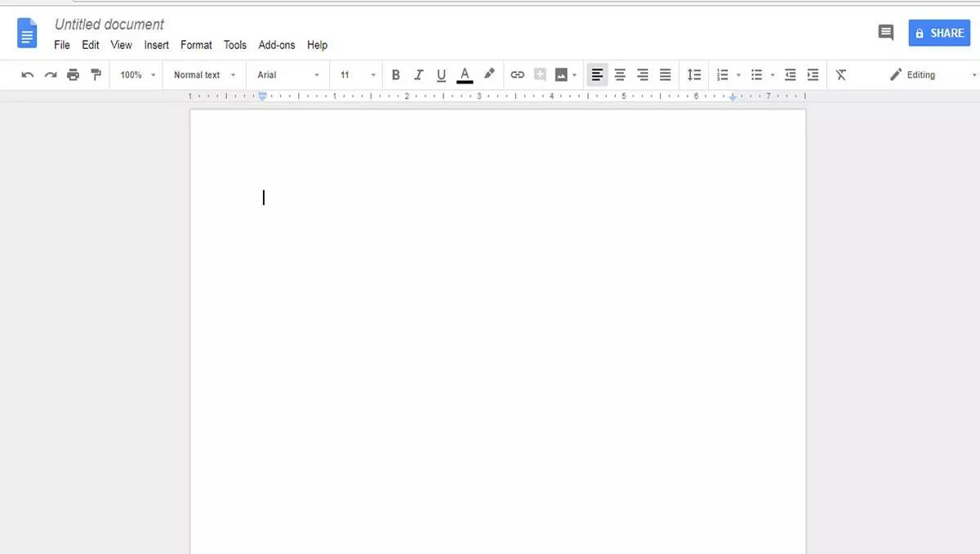Screen dimensions: 980x554
Task: Click the blue SHARE button
Action: coord(939,33)
